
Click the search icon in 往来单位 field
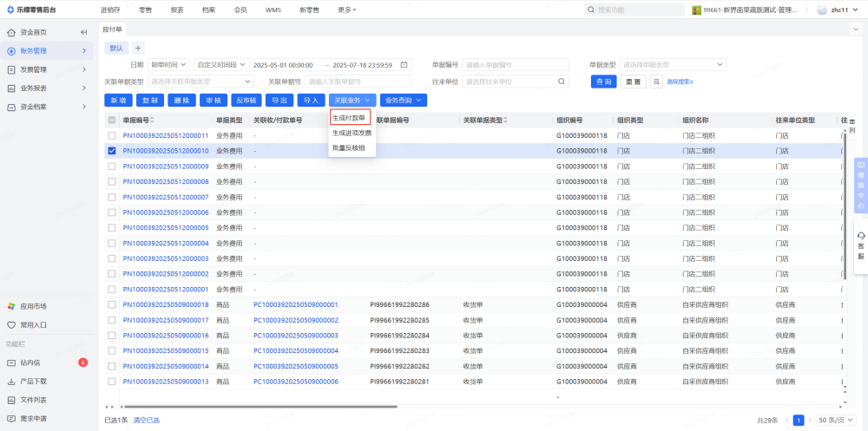pos(562,82)
